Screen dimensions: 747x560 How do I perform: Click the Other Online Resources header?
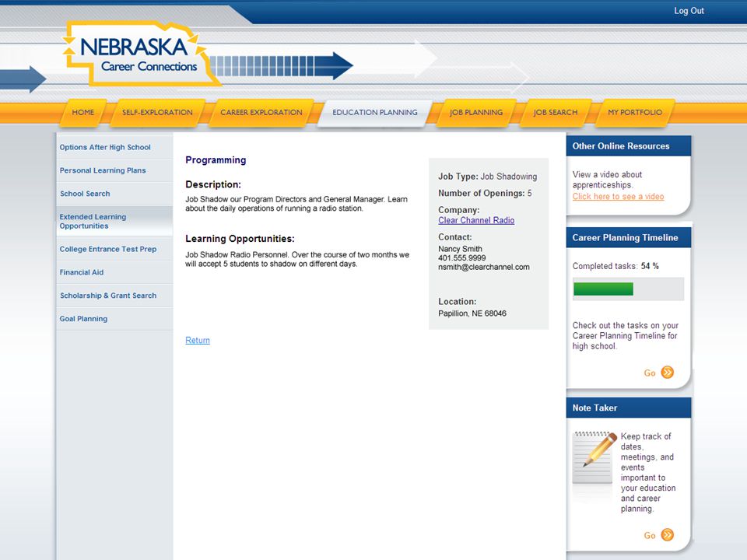[x=629, y=146]
